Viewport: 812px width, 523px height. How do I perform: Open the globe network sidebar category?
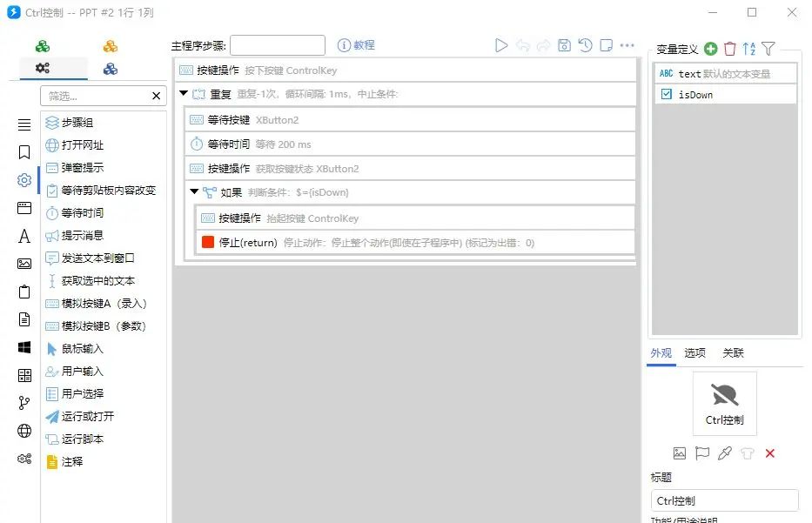pos(24,431)
